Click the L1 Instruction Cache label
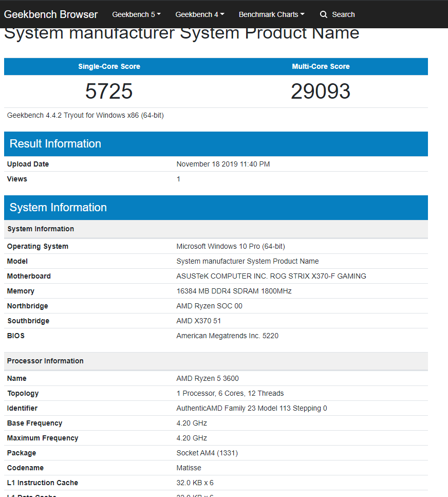Screen dimensions: 448x497 click(43, 483)
